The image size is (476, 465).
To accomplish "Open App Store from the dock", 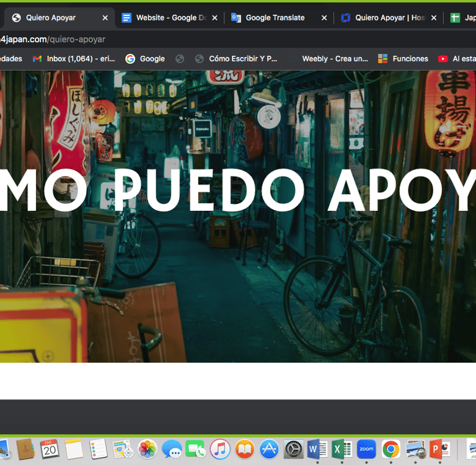I will tap(269, 448).
